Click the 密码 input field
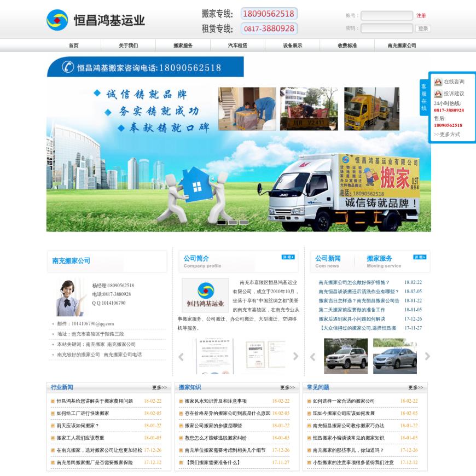The height and width of the screenshot is (476, 476). click(387, 28)
